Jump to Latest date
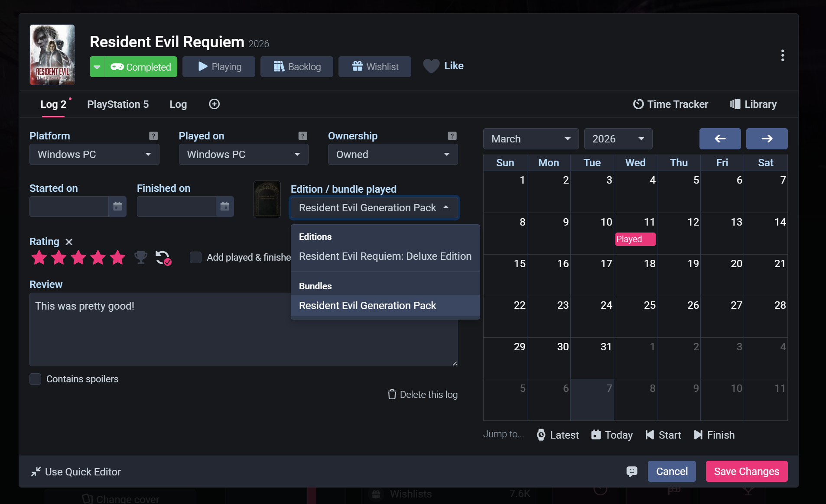The width and height of the screenshot is (826, 504). pyautogui.click(x=557, y=435)
